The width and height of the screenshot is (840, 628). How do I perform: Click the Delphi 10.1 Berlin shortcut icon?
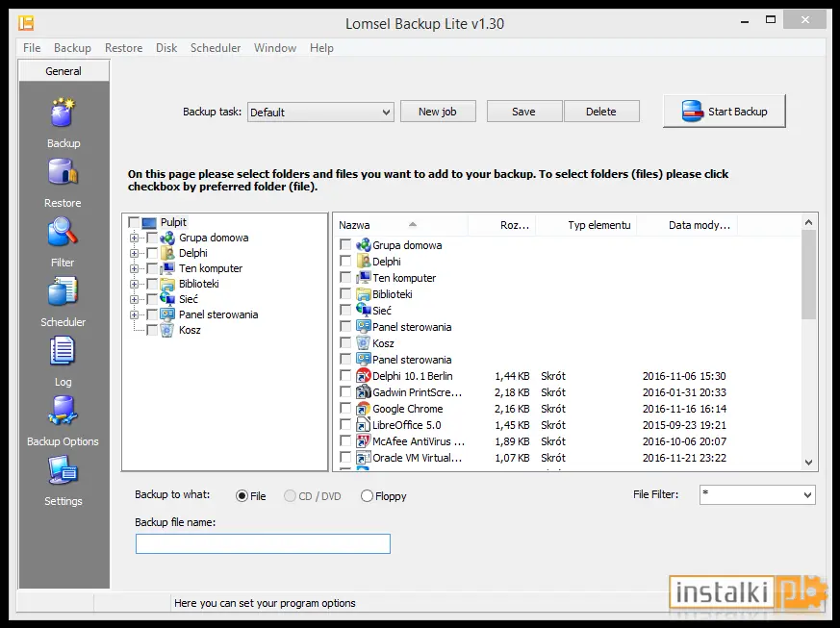(364, 376)
